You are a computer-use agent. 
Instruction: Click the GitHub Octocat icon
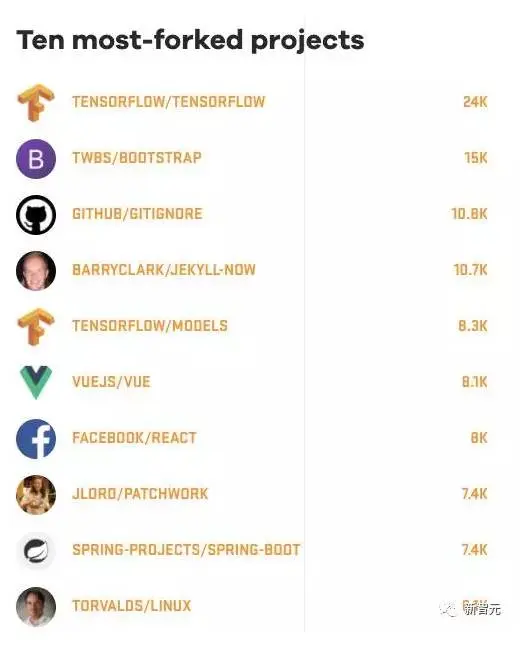click(x=36, y=215)
